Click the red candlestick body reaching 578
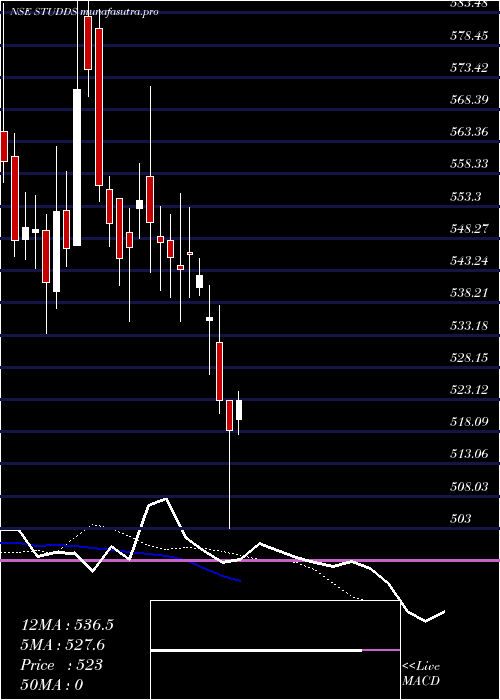This screenshot has width=500, height=700. [x=99, y=107]
